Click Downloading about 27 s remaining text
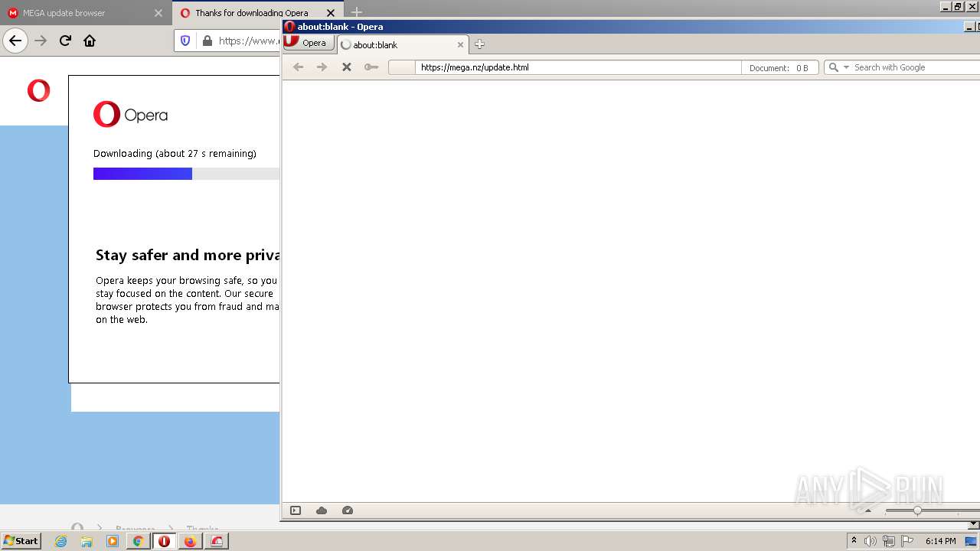980x551 pixels. (175, 153)
